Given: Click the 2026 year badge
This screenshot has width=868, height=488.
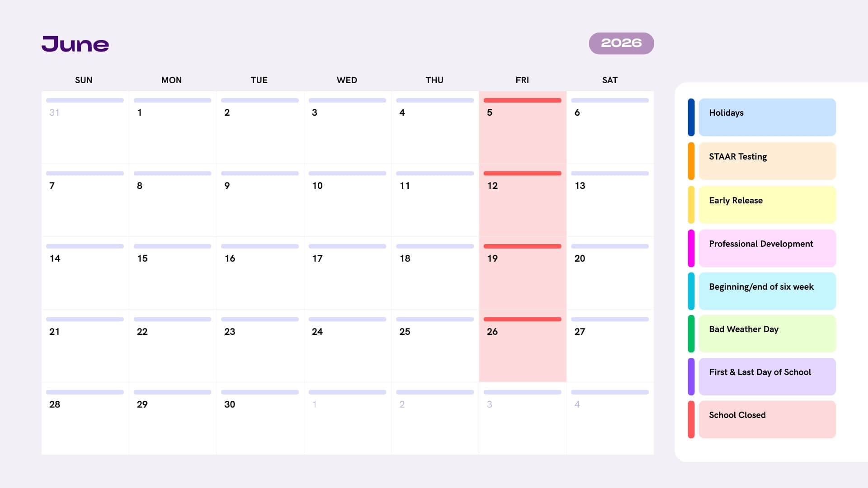Looking at the screenshot, I should [x=621, y=43].
